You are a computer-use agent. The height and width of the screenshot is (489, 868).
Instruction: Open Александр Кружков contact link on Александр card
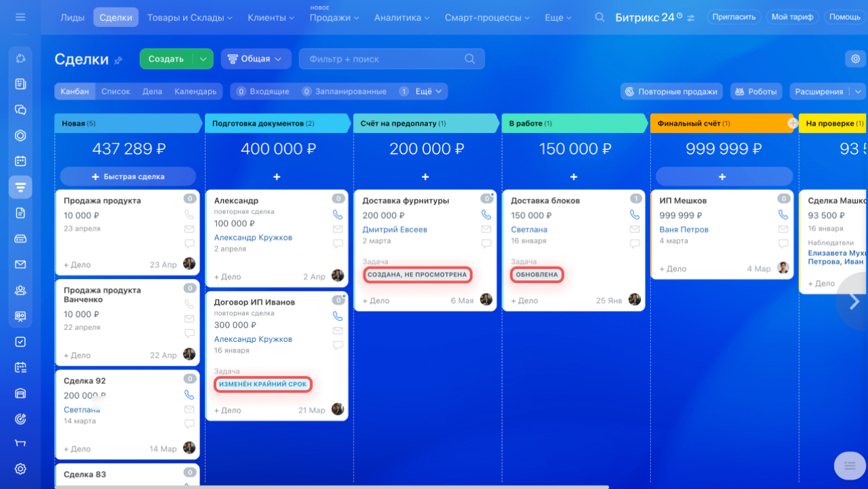coord(253,238)
